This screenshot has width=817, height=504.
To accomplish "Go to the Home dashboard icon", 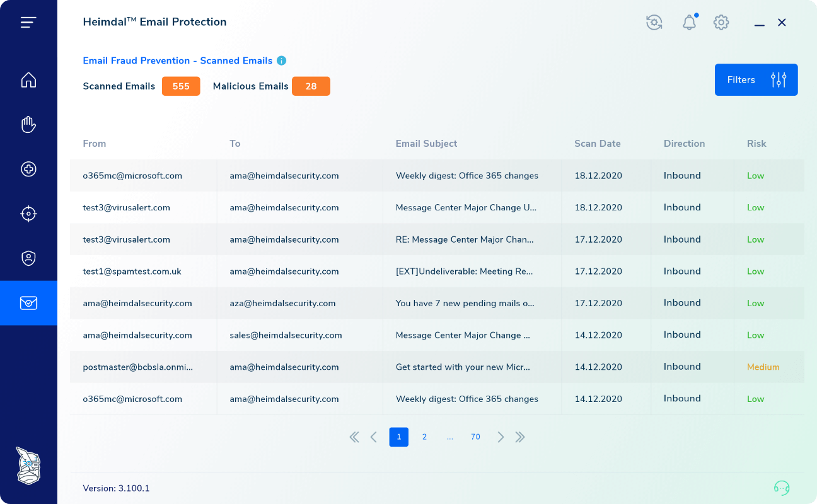I will point(28,80).
